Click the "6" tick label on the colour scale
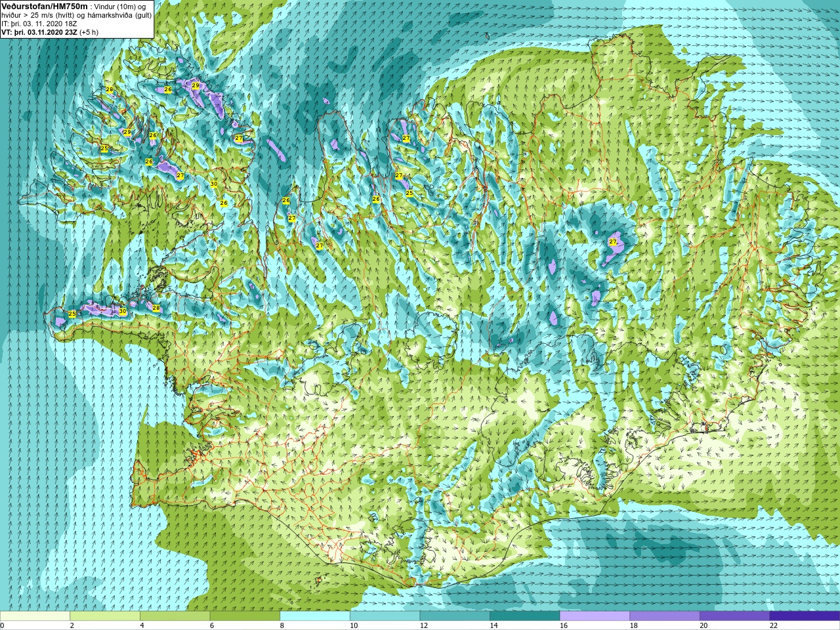This screenshot has width=840, height=630. pyautogui.click(x=212, y=625)
